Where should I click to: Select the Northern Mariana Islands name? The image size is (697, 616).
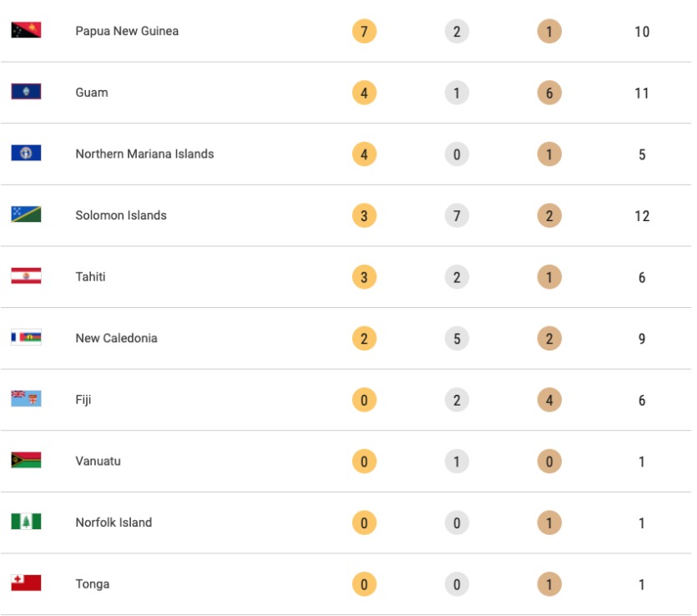pyautogui.click(x=144, y=154)
